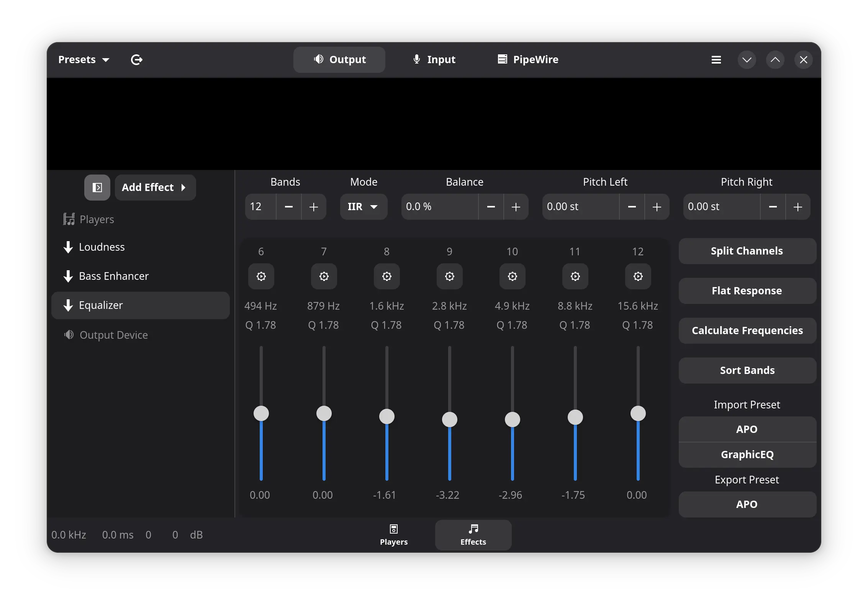This screenshot has height=604, width=868.
Task: Open the hamburger menu
Action: coord(716,59)
